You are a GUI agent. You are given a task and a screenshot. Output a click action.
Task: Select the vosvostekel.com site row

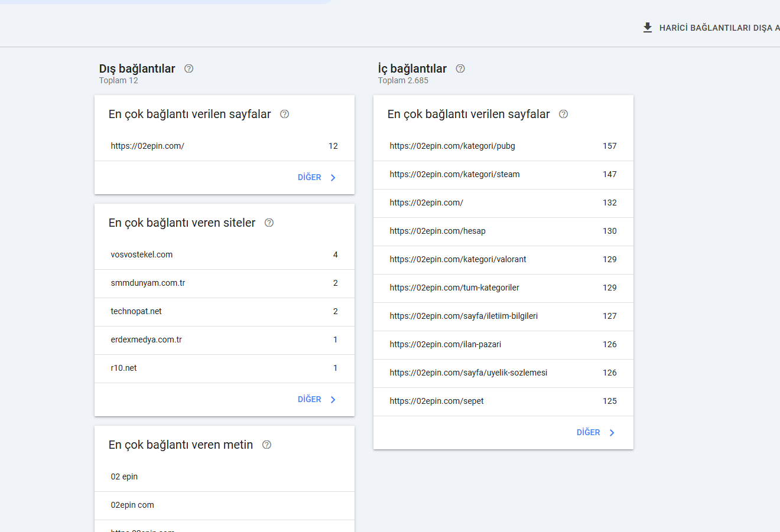pos(225,255)
